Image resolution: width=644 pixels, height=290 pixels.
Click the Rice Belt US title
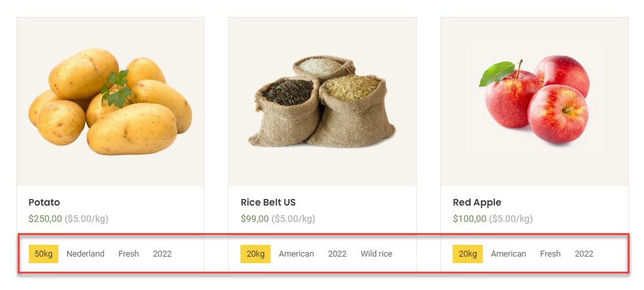(268, 202)
